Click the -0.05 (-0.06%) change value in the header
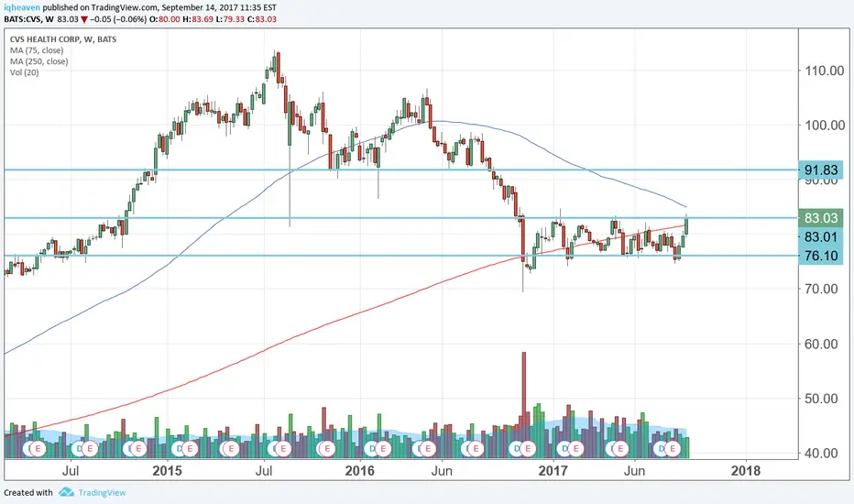Image resolution: width=854 pixels, height=504 pixels. 118,19
